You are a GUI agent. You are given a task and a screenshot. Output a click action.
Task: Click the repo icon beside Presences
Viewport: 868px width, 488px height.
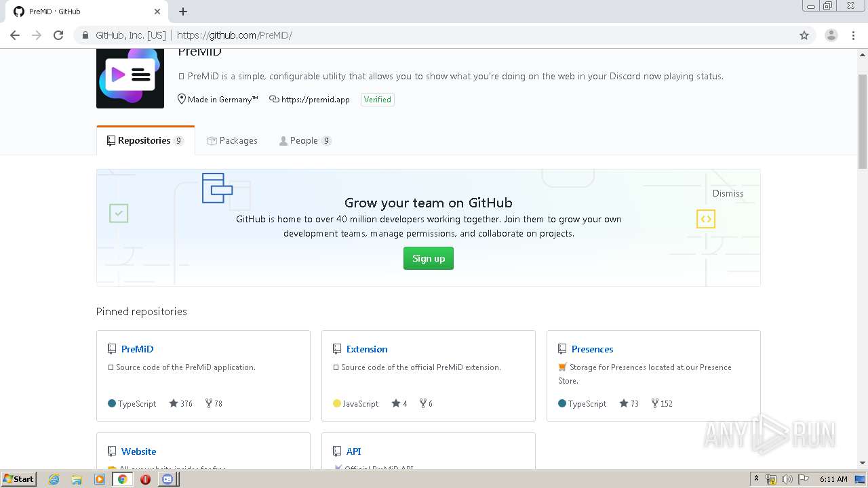pyautogui.click(x=562, y=349)
